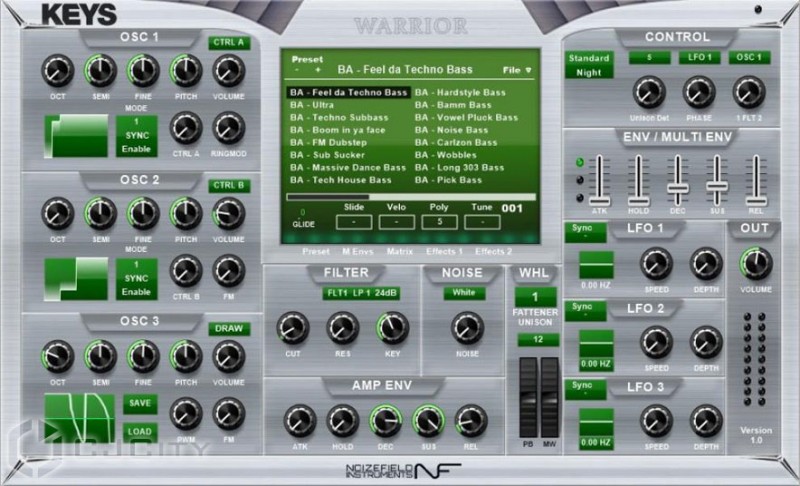Viewport: 800px width, 486px height.
Task: Open the OSC 1 control target selector
Action: pos(748,58)
